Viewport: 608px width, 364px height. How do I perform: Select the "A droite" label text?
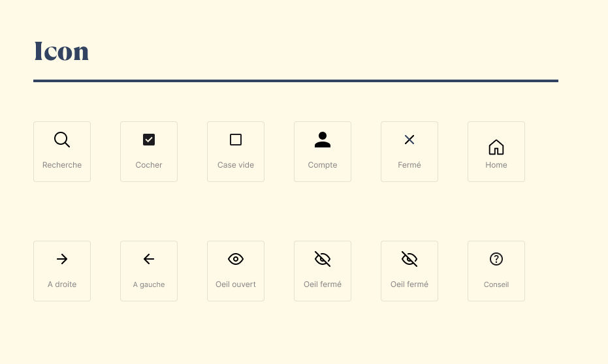point(62,284)
